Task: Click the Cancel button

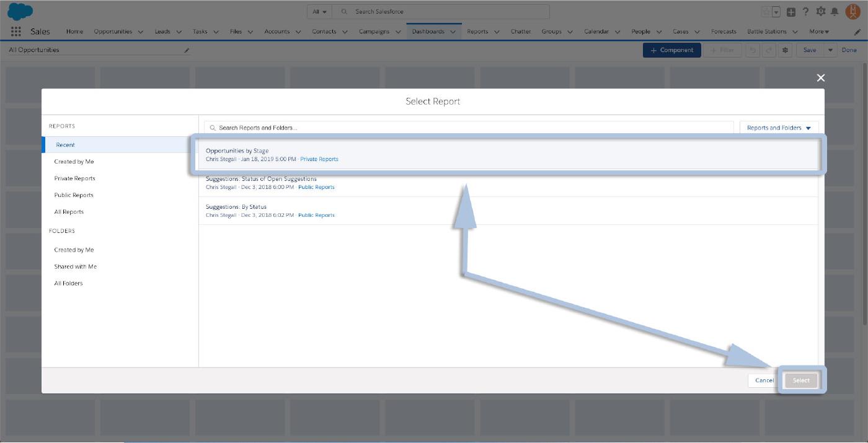Action: (764, 380)
